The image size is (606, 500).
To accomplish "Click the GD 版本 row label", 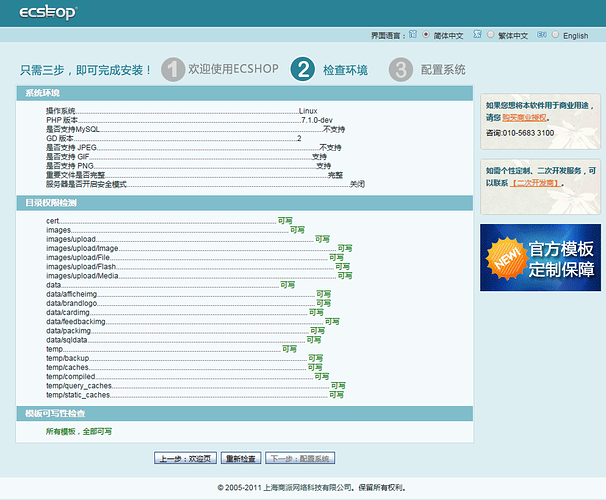I will 60,138.
